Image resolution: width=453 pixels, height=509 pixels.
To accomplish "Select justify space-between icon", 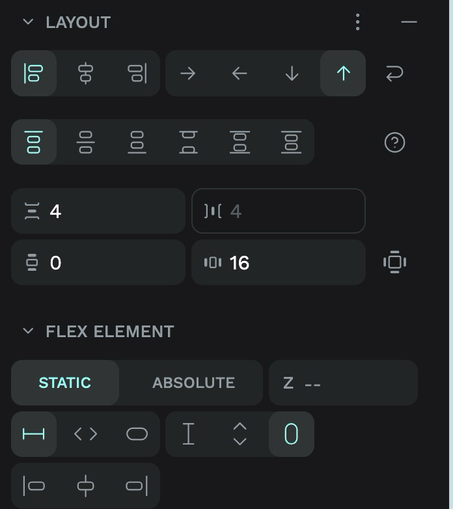I will click(188, 142).
